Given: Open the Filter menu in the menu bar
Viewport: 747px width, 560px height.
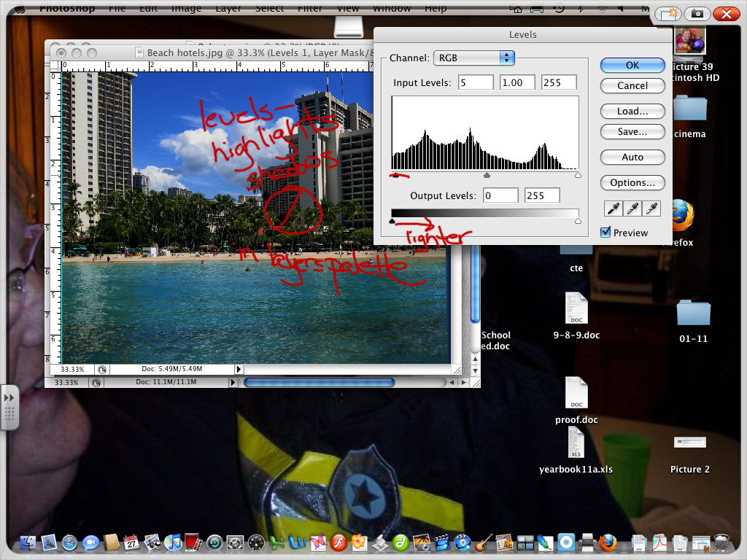Looking at the screenshot, I should 310,8.
